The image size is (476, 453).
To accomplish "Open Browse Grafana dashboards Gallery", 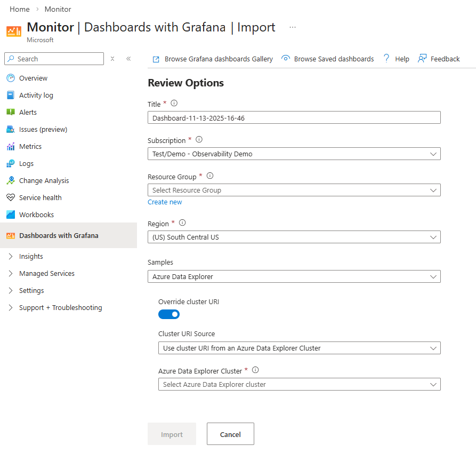I will click(219, 59).
